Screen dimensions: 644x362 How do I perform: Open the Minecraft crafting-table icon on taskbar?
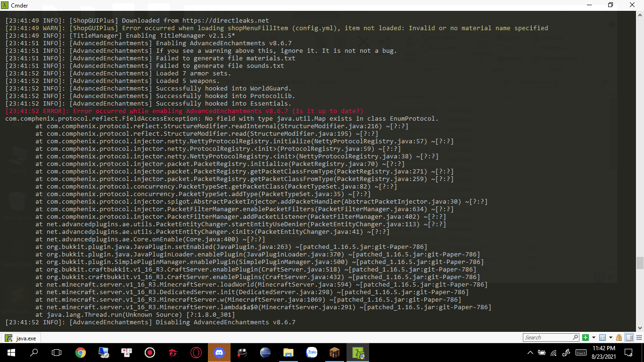point(335,352)
